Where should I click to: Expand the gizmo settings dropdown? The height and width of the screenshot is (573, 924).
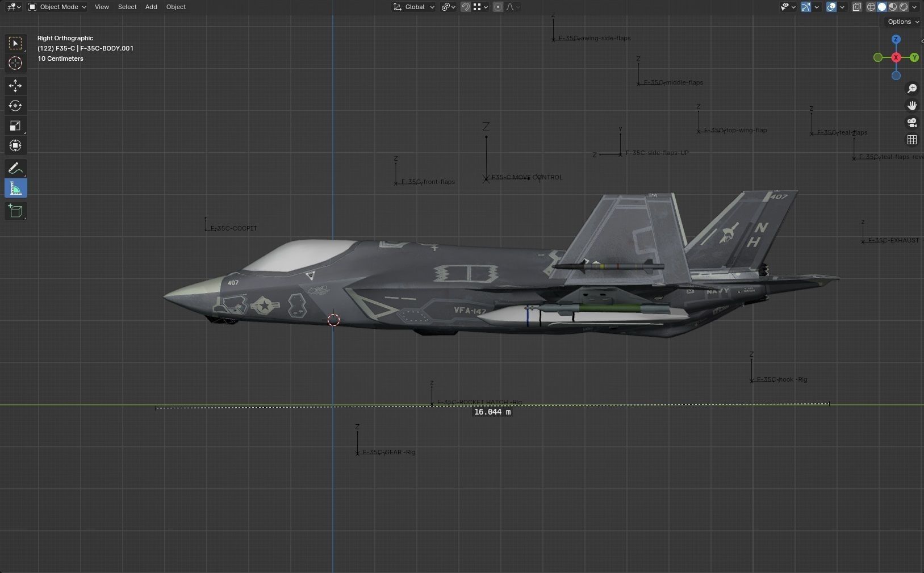point(817,7)
